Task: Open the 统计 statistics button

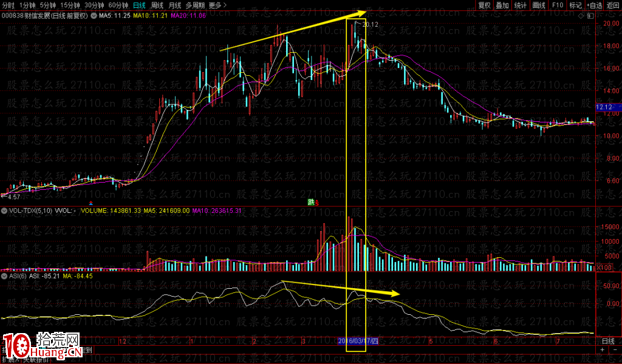Action: coord(520,5)
